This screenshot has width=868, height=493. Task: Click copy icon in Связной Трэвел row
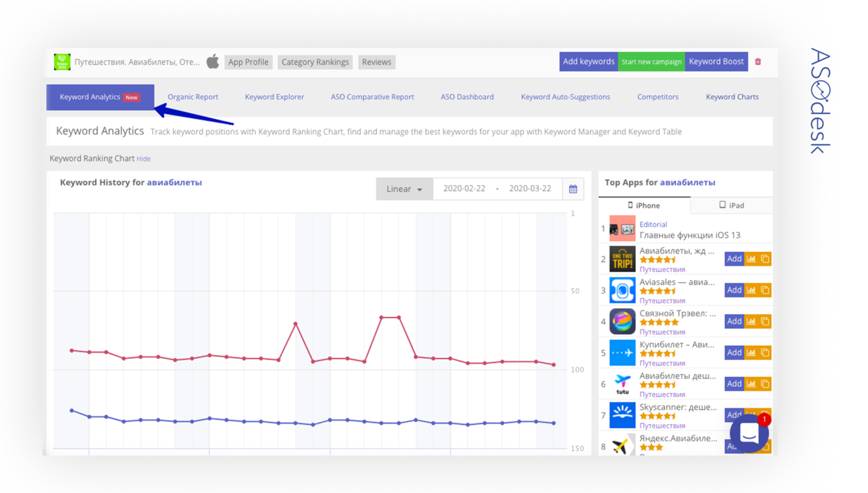click(765, 321)
